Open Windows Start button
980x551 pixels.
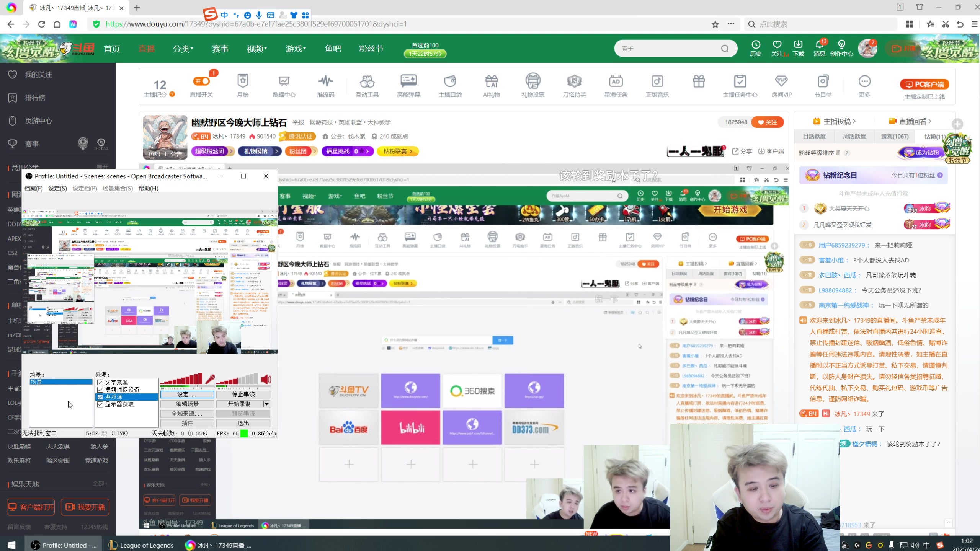tap(11, 545)
